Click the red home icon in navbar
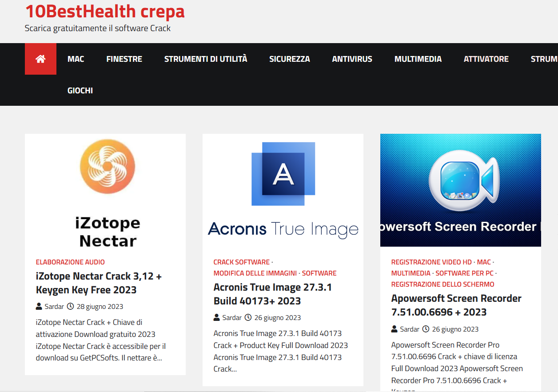 40,59
